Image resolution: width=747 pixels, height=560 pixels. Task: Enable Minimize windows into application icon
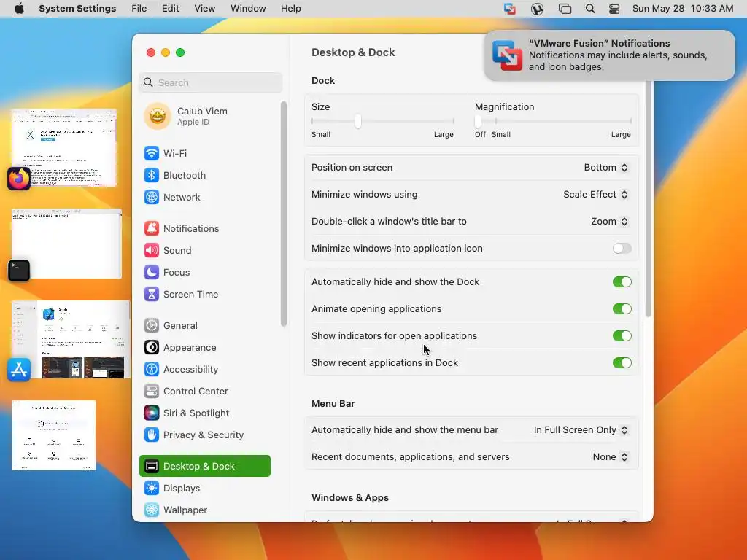622,248
